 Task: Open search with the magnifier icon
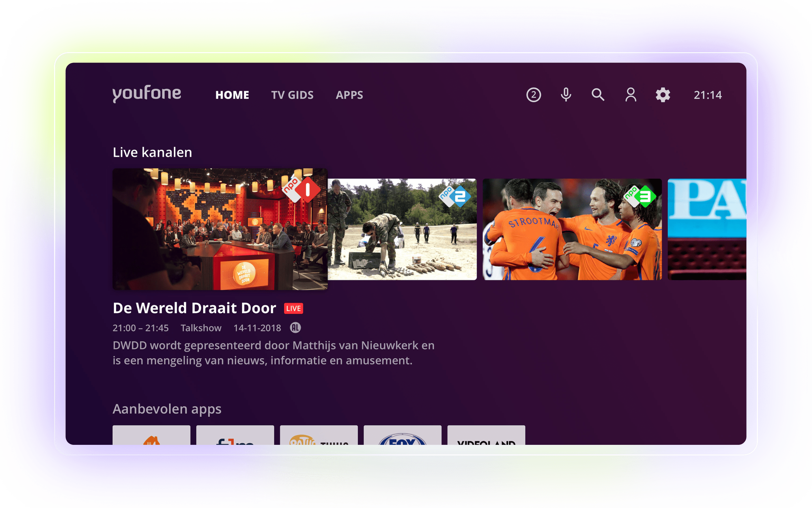point(598,95)
